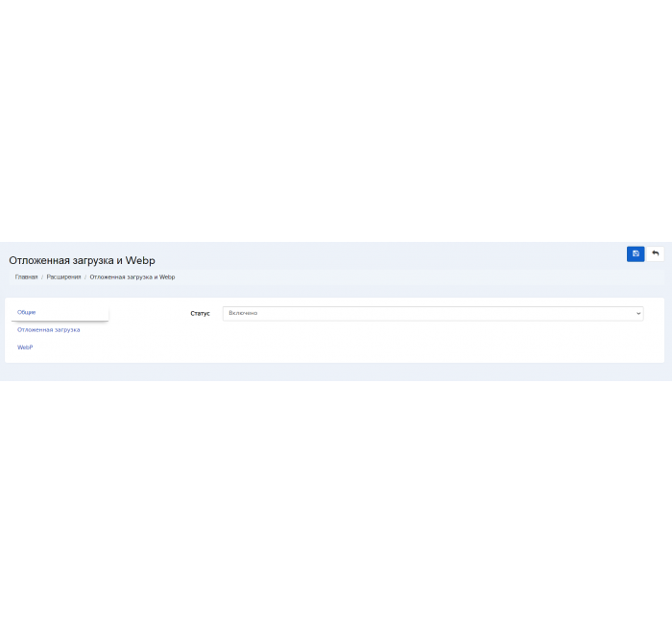Switch to the Отложенная загрузка tab
The width and height of the screenshot is (672, 624).
click(x=48, y=330)
